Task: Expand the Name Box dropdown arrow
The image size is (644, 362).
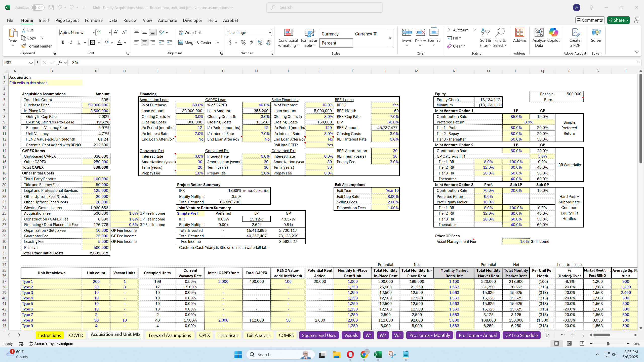Action: tap(31, 63)
